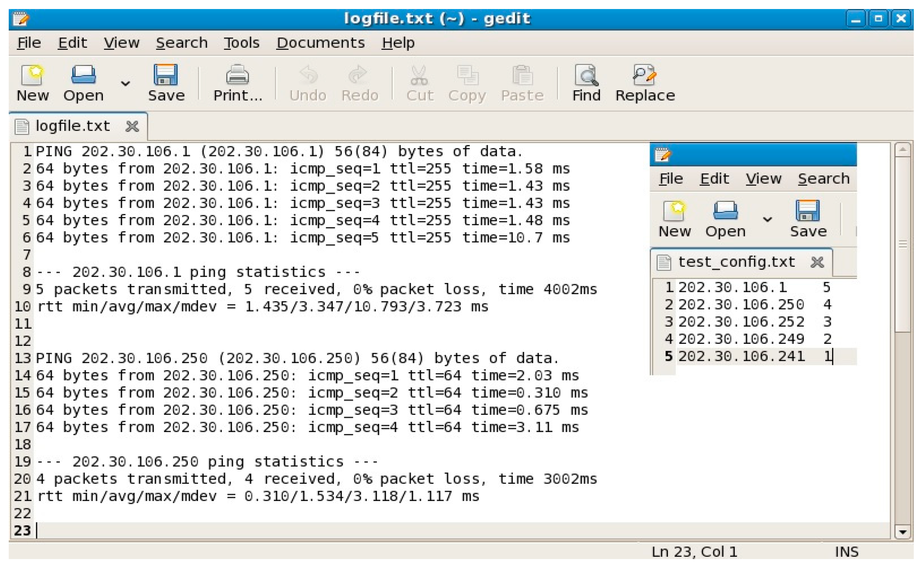Click the '5 packets transmitted, 5 received' line
Screen dimensions: 924x569
point(316,289)
